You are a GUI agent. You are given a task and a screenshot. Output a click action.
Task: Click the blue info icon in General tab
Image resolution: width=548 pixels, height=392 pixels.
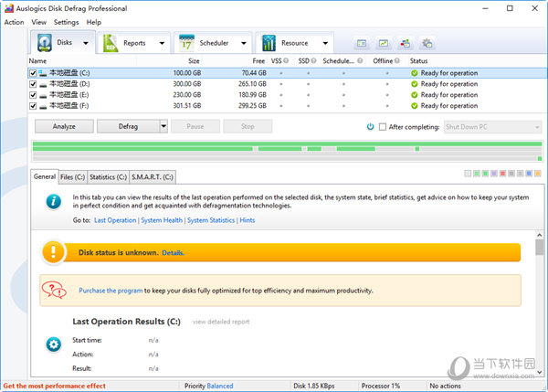coord(54,201)
